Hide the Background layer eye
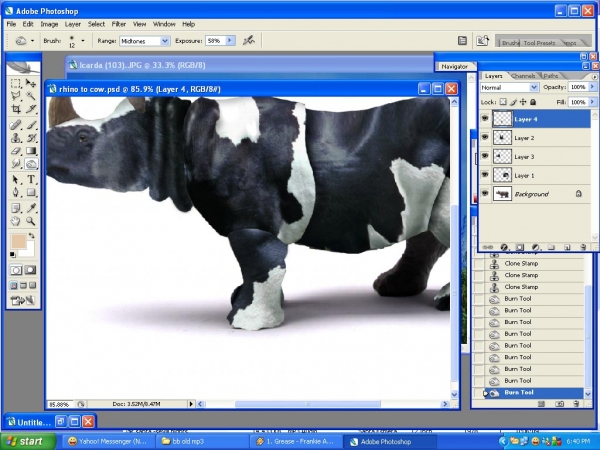 coord(485,194)
